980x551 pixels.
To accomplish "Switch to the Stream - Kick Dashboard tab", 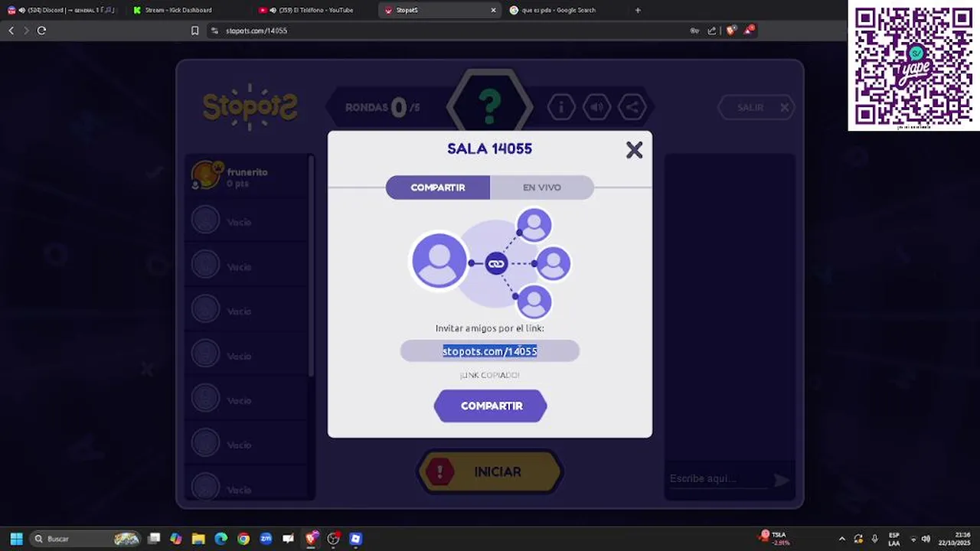I will pos(188,10).
